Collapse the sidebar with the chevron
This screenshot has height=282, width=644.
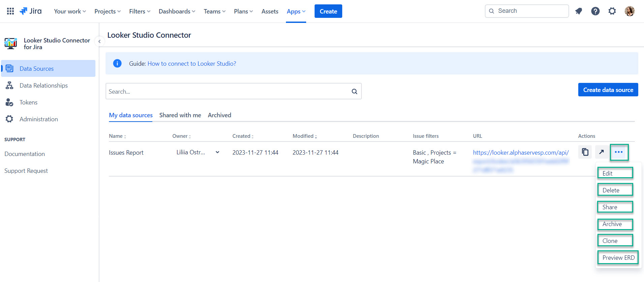pos(99,41)
